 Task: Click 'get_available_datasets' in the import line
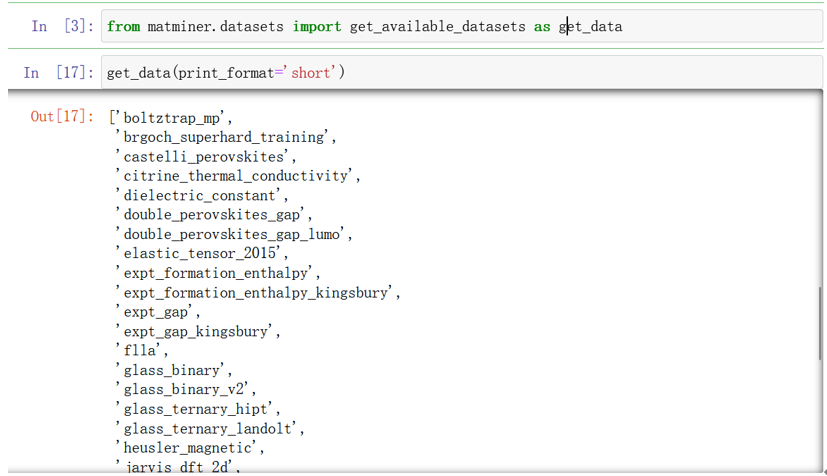click(437, 27)
